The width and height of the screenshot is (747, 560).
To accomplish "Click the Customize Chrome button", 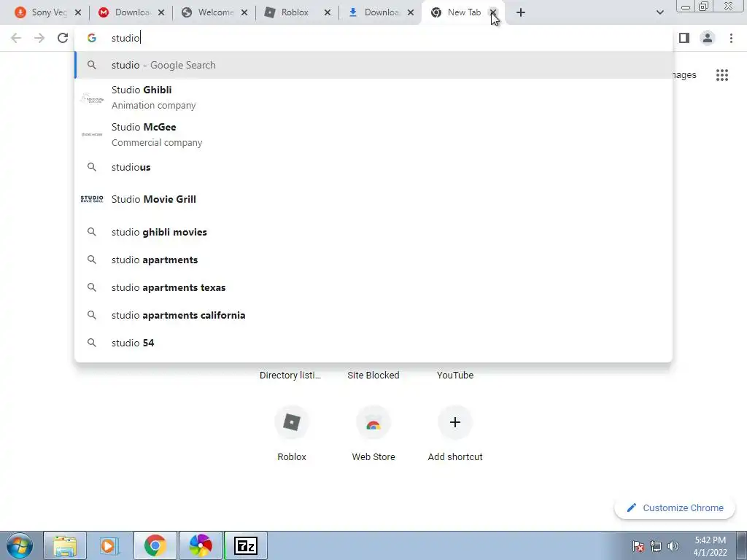I will coord(675,507).
